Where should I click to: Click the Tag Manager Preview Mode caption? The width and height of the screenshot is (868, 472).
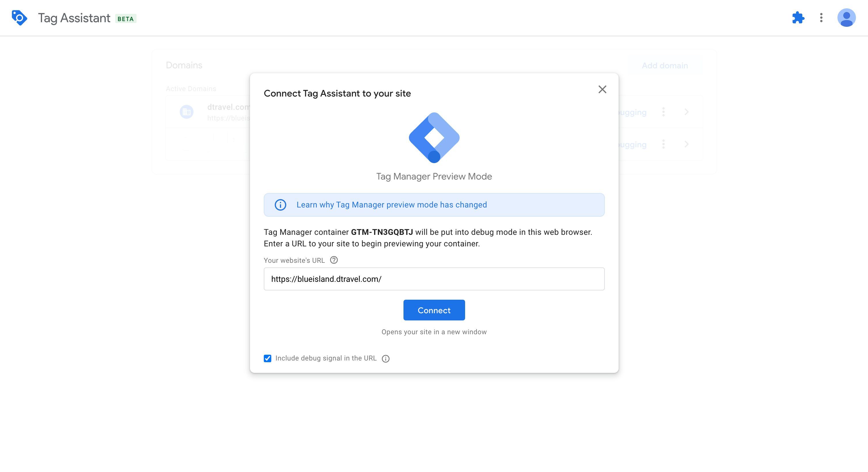pos(434,176)
